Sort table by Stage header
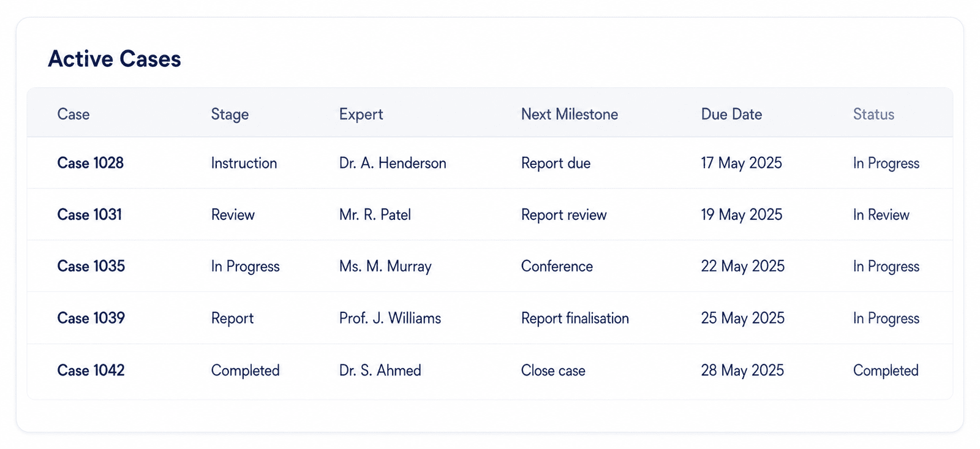 pyautogui.click(x=230, y=115)
